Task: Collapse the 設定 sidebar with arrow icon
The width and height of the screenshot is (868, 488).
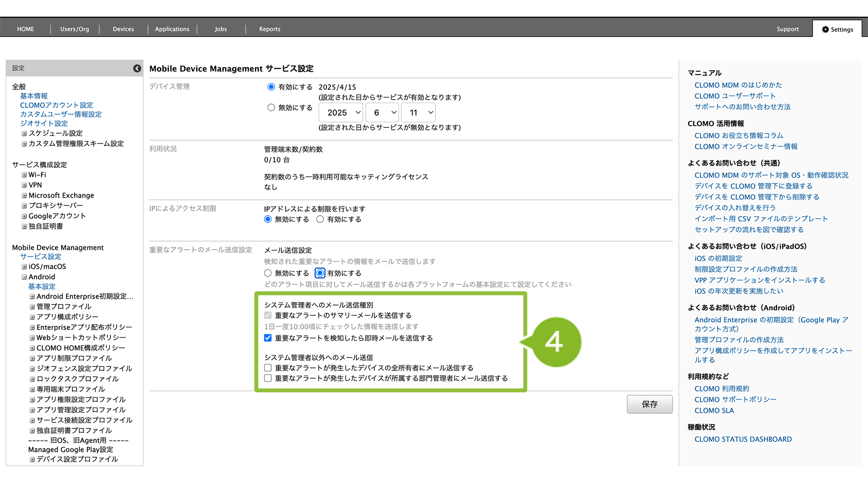Action: [x=137, y=68]
